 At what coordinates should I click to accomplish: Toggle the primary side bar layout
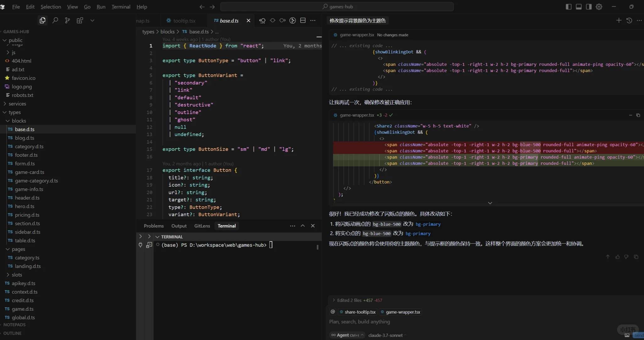coord(569,7)
